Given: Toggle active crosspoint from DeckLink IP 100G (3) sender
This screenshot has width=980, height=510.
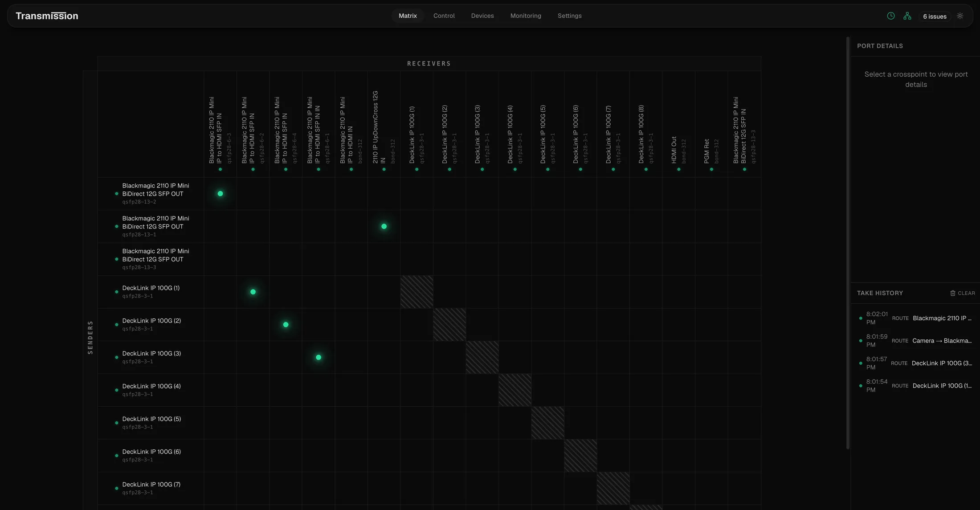Looking at the screenshot, I should click(318, 357).
